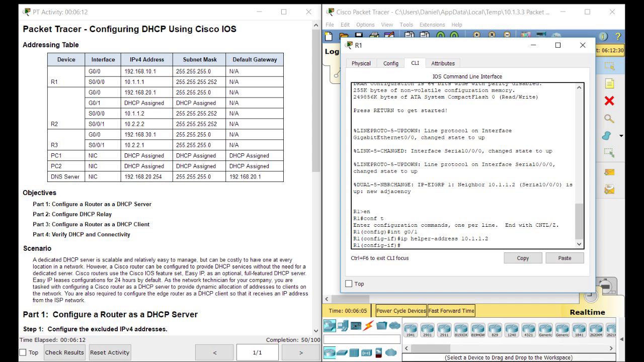Open the network information 'i' icon
The width and height of the screenshot is (644, 362).
603,36
